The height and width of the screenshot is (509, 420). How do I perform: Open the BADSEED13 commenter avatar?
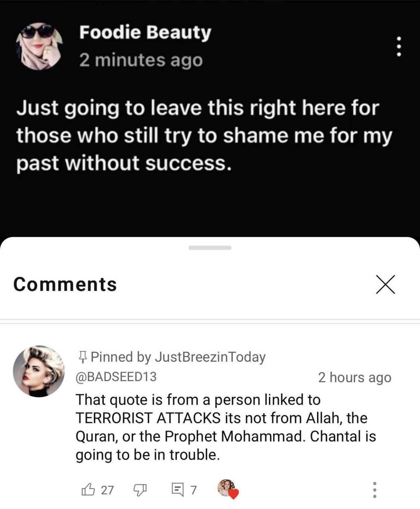(x=39, y=371)
